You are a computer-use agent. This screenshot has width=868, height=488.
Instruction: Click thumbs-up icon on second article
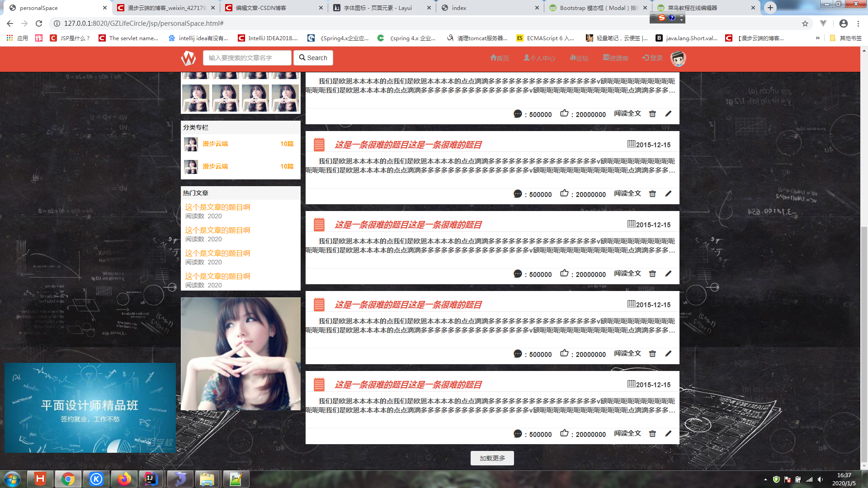(564, 193)
